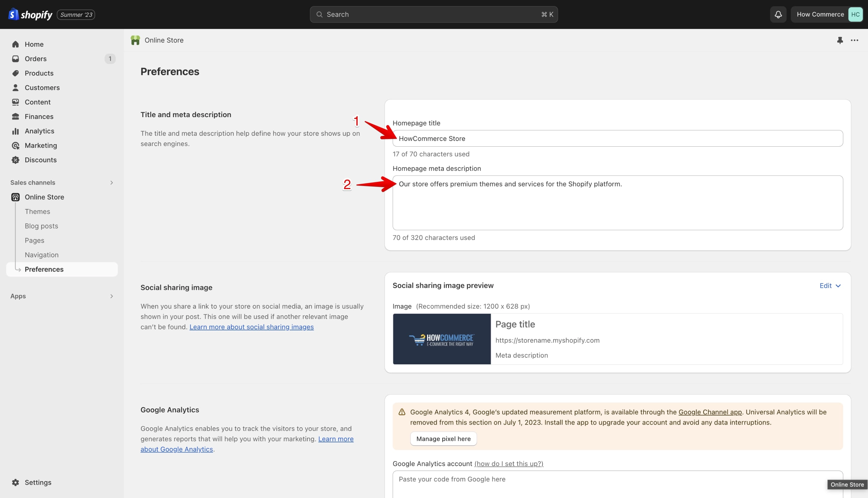Click the Manage pixel here button

coord(443,438)
